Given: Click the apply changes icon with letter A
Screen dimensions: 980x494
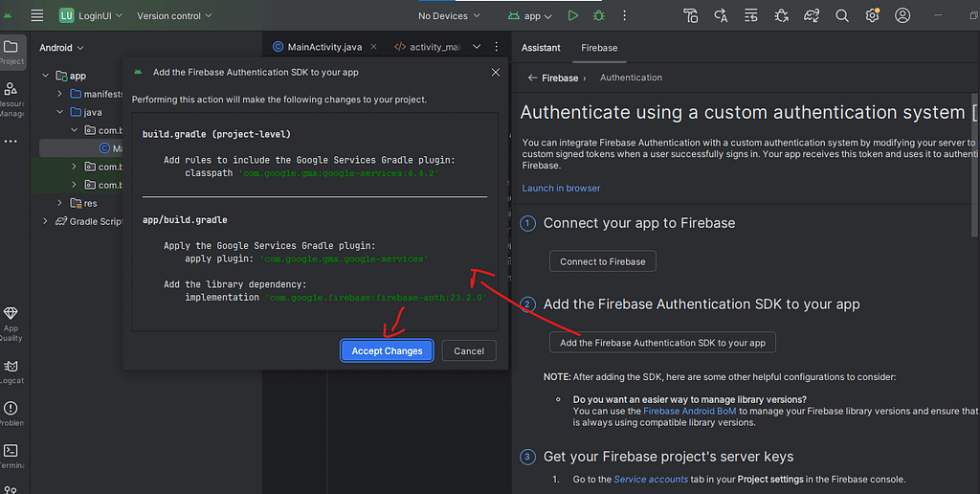Looking at the screenshot, I should pyautogui.click(x=721, y=15).
